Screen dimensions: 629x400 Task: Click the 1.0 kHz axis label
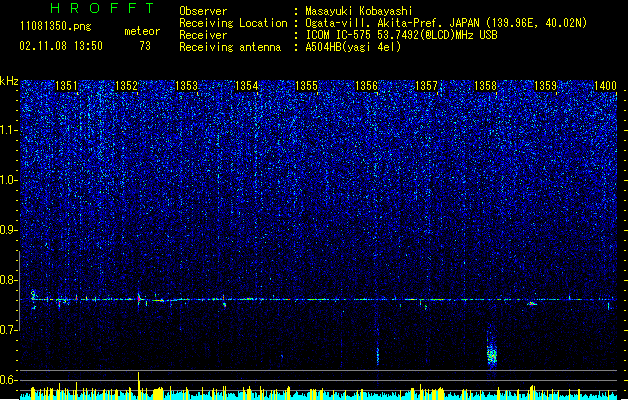pos(8,180)
